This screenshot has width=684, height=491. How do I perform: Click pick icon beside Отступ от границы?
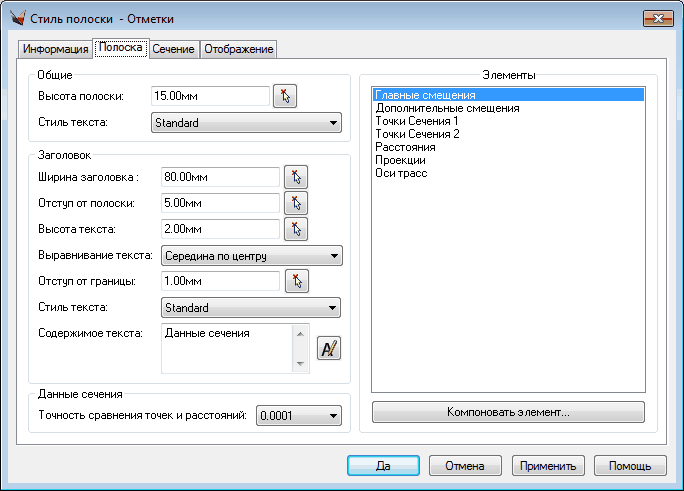(x=295, y=281)
